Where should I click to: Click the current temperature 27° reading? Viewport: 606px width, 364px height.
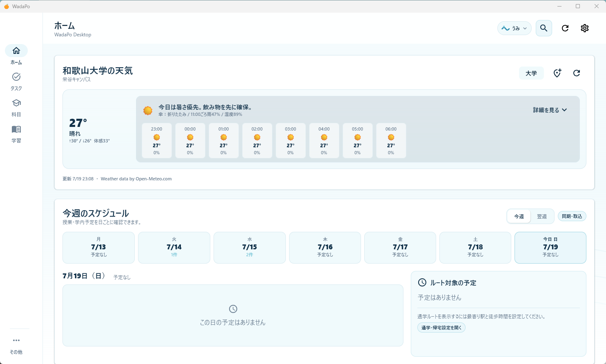78,123
